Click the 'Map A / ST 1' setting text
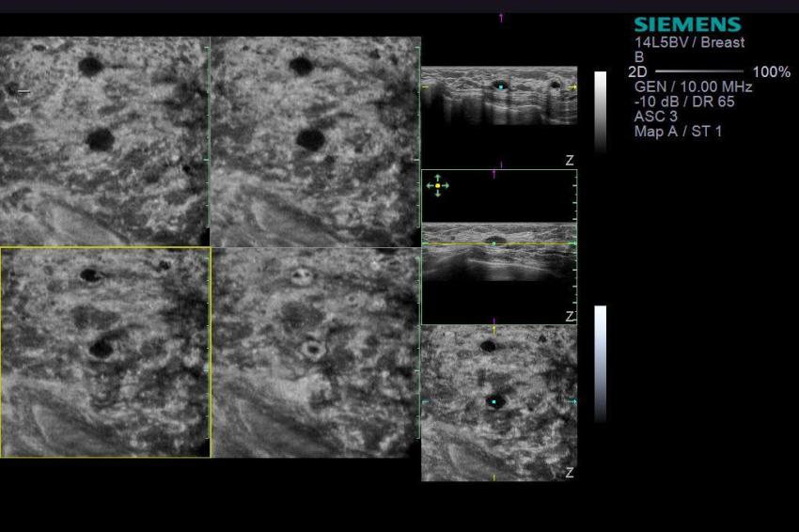799x532 pixels. coord(678,132)
